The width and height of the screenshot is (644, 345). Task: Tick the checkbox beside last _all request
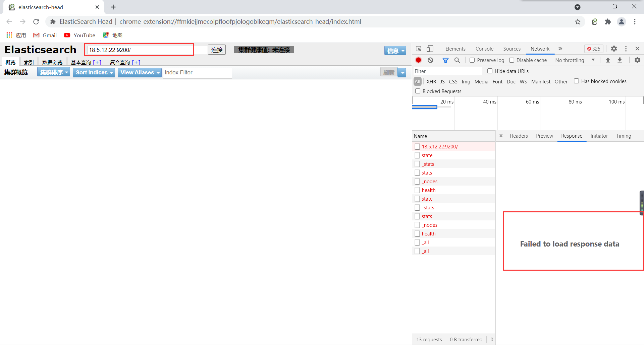tap(417, 251)
